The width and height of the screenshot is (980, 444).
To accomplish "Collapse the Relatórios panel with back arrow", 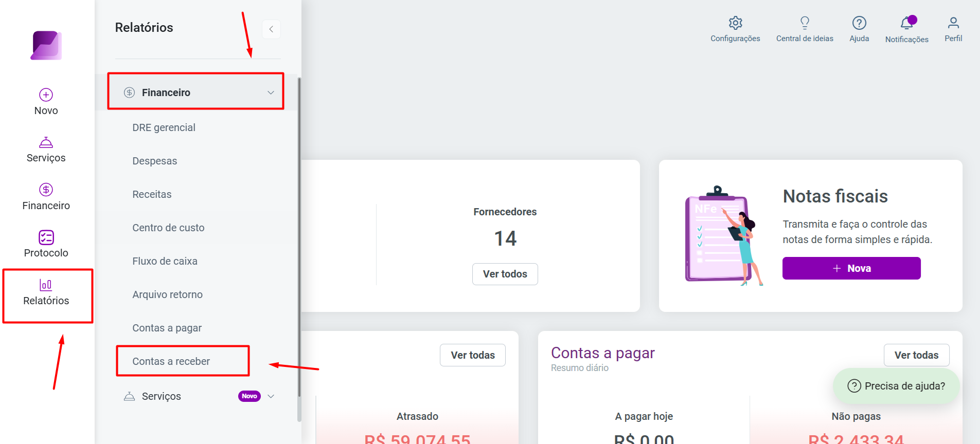I will (x=271, y=29).
